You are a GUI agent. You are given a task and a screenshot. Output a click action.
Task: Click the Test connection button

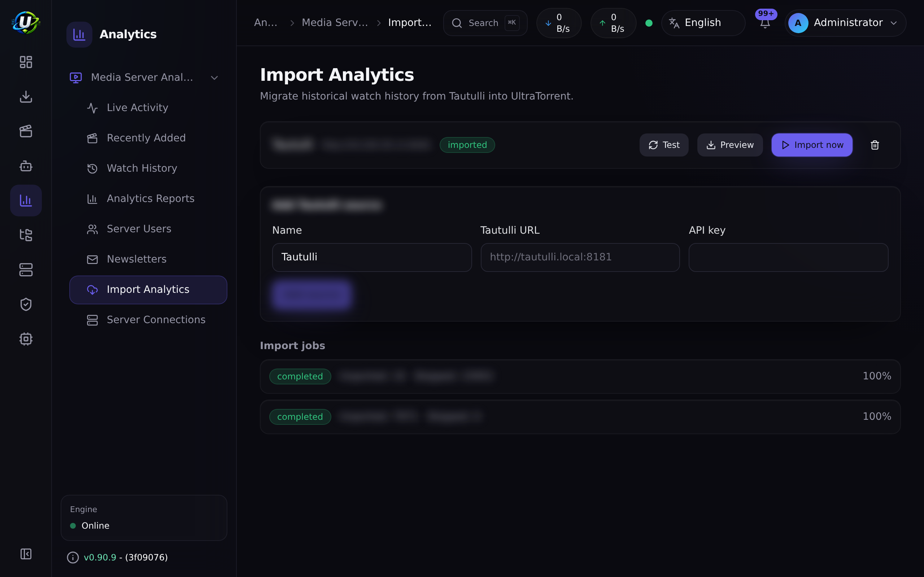point(664,145)
